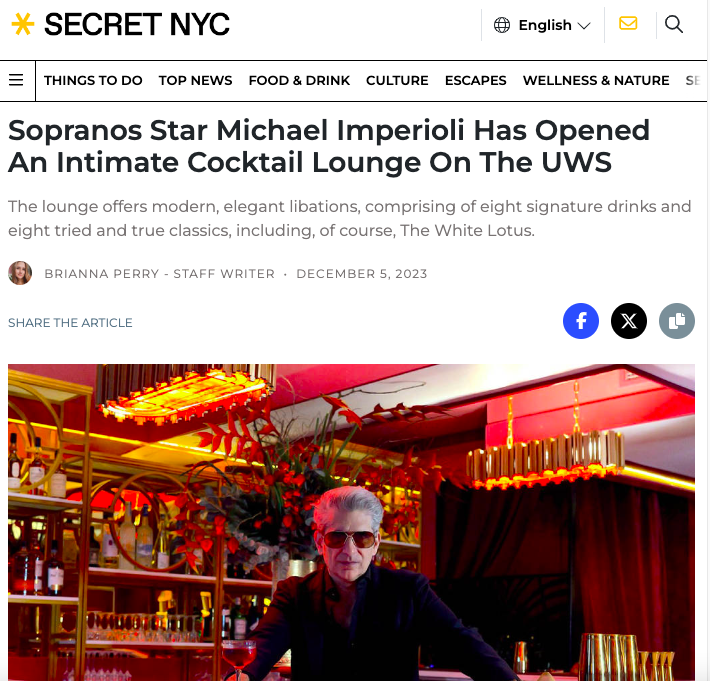Viewport: 710px width, 681px height.
Task: Open the language chevron arrow
Action: 584,26
